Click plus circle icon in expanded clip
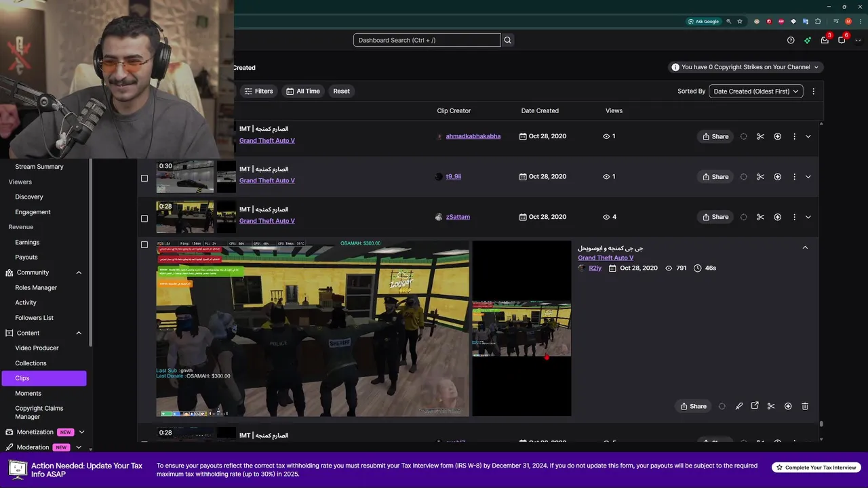The width and height of the screenshot is (868, 488). (x=788, y=406)
